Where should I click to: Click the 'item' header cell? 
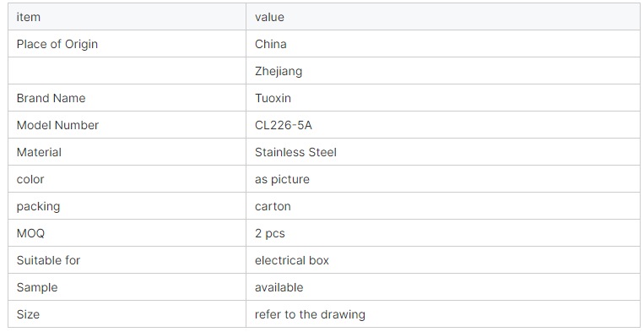click(x=127, y=17)
